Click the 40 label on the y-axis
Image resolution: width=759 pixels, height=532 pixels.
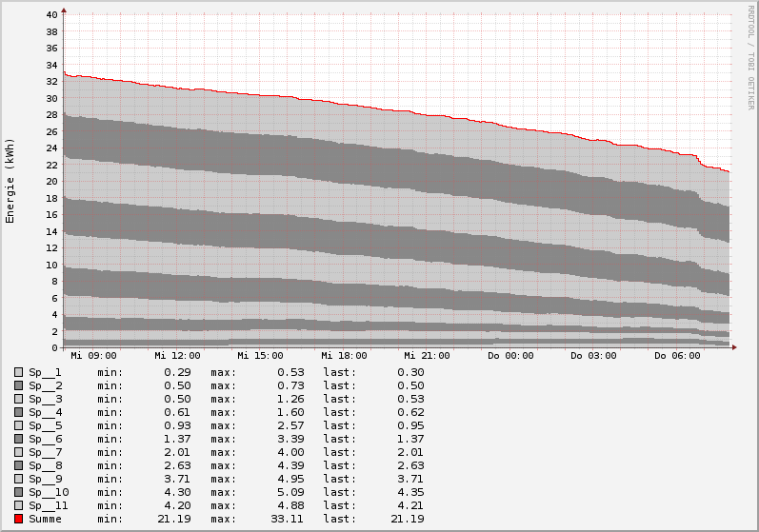point(51,14)
